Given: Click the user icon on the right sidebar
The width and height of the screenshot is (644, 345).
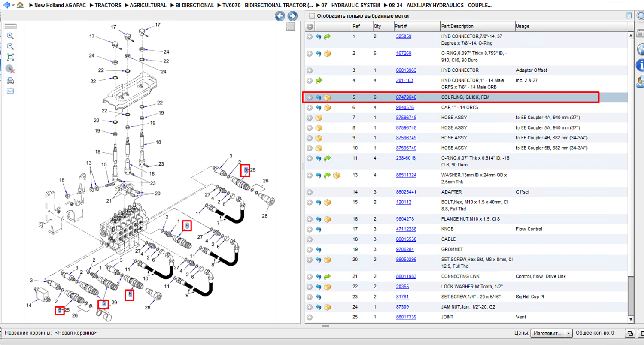Looking at the screenshot, I should 640,81.
